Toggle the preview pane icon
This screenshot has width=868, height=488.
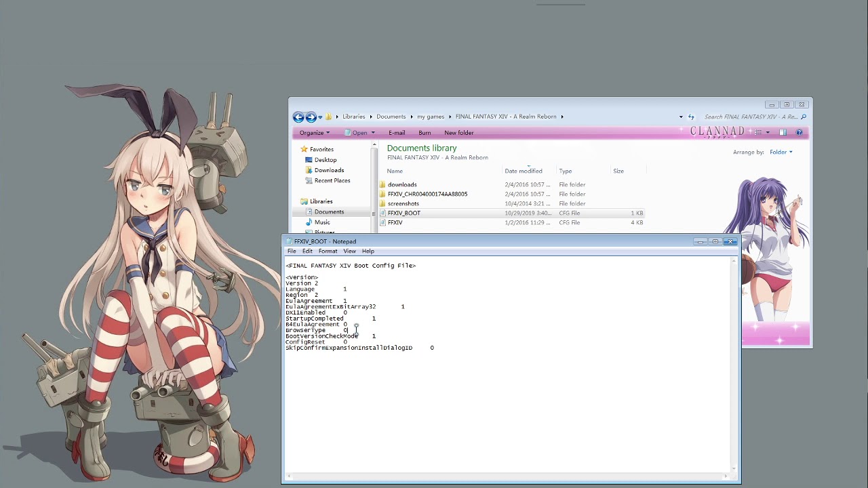point(783,132)
